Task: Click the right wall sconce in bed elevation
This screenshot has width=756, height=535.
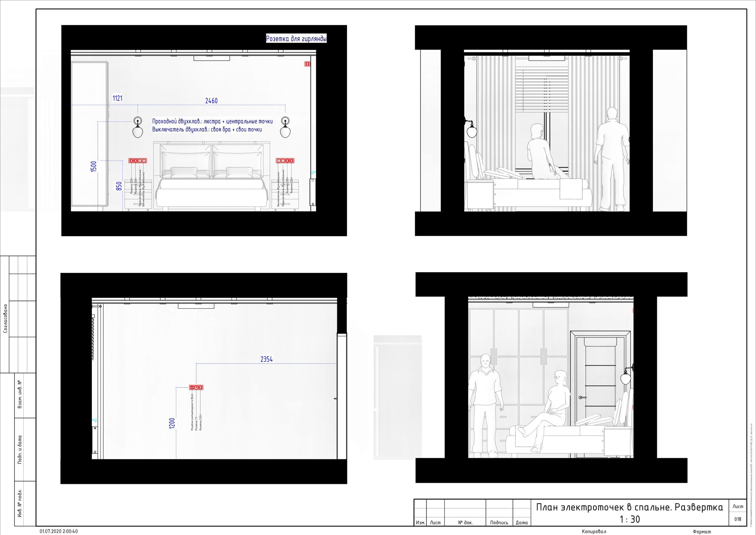Action: (x=285, y=127)
